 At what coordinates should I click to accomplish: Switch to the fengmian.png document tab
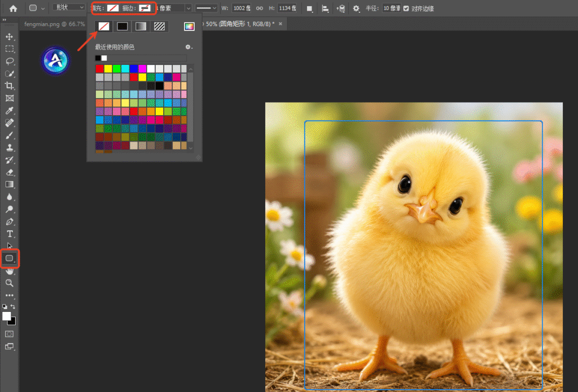point(55,24)
